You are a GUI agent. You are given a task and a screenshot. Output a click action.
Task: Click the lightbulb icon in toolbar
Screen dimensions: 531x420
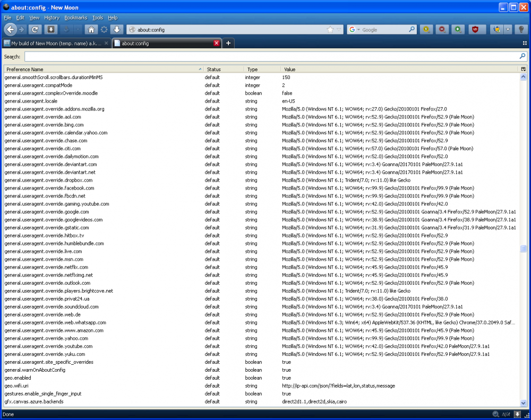point(522,30)
